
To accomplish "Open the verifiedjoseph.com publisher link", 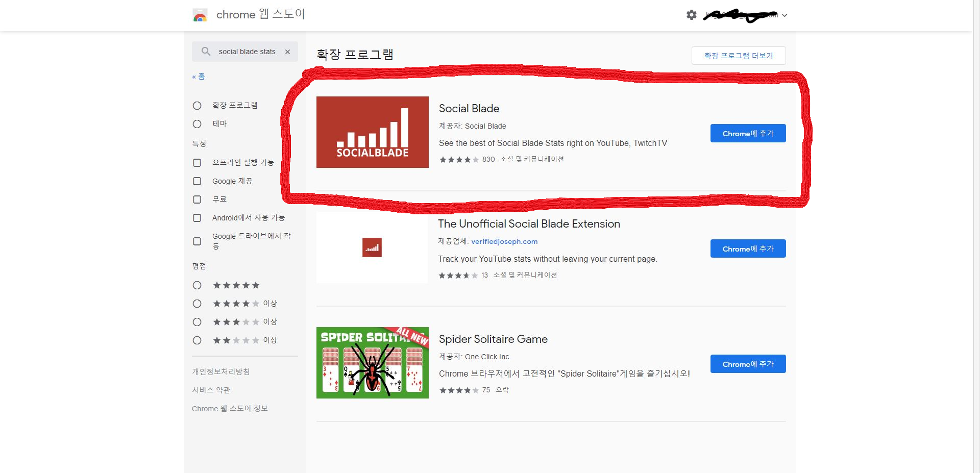I will click(504, 241).
